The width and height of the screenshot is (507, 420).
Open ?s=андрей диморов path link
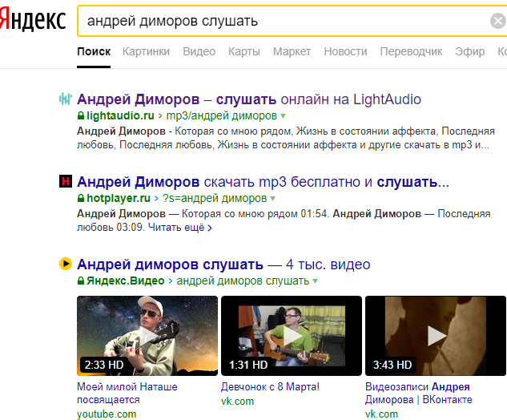pyautogui.click(x=215, y=198)
